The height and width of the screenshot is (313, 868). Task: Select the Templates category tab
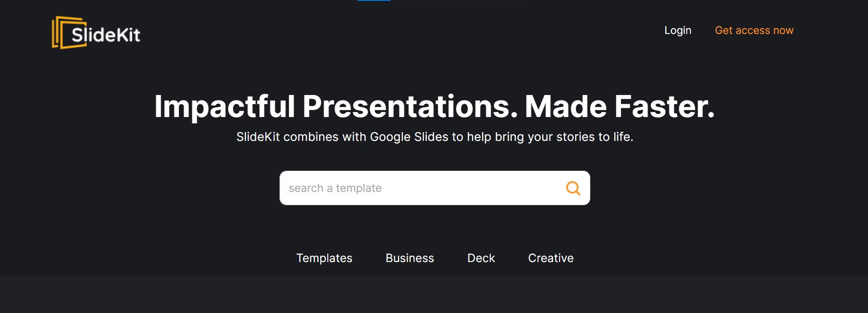pos(325,258)
